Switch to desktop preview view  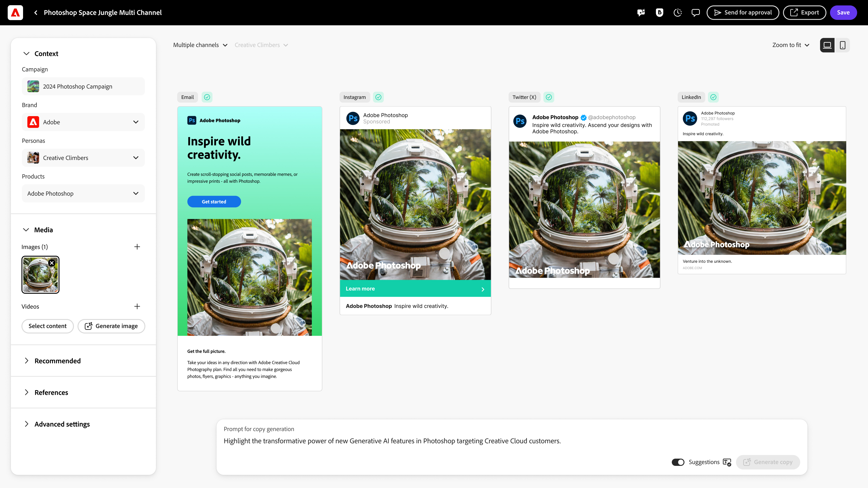point(827,45)
